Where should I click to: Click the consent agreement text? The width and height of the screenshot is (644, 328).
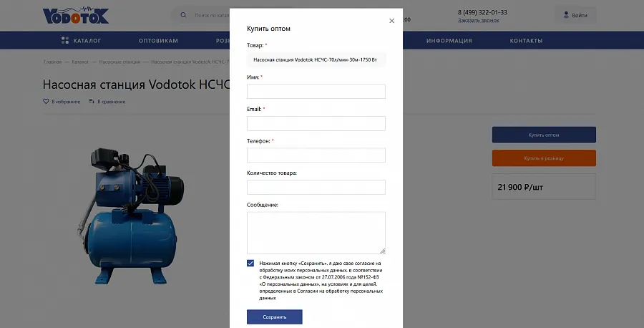tap(321, 281)
